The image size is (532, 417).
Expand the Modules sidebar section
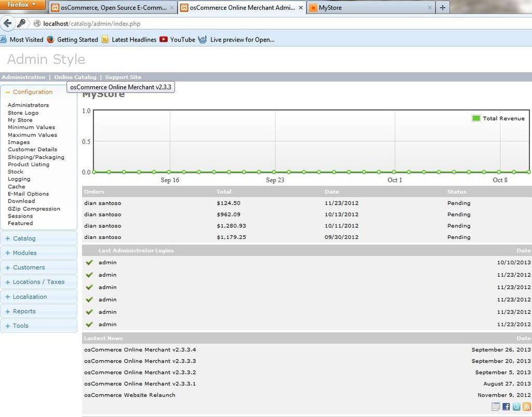(x=38, y=253)
